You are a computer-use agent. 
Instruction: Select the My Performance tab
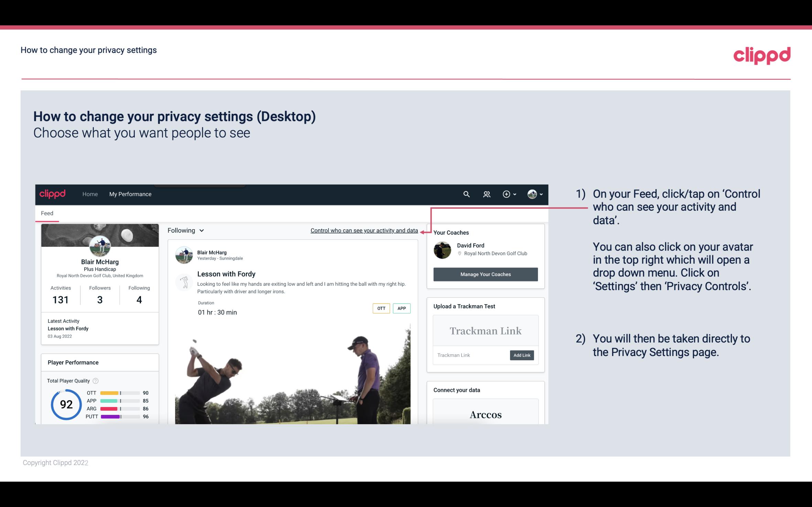(130, 194)
